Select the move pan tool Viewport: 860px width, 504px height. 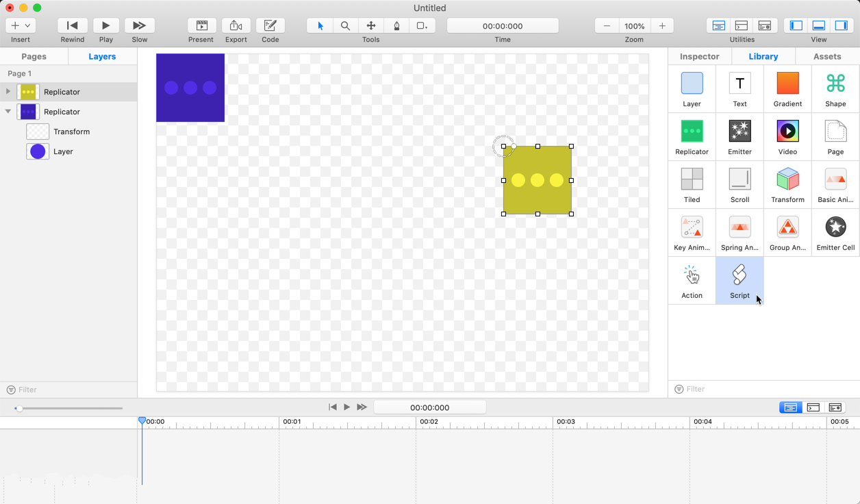tap(371, 25)
